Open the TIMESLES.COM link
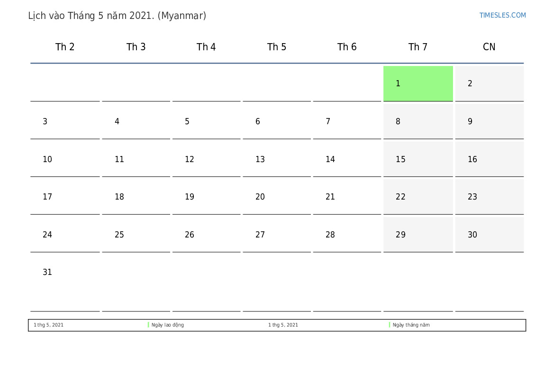This screenshot has height=392, width=554. [x=502, y=15]
